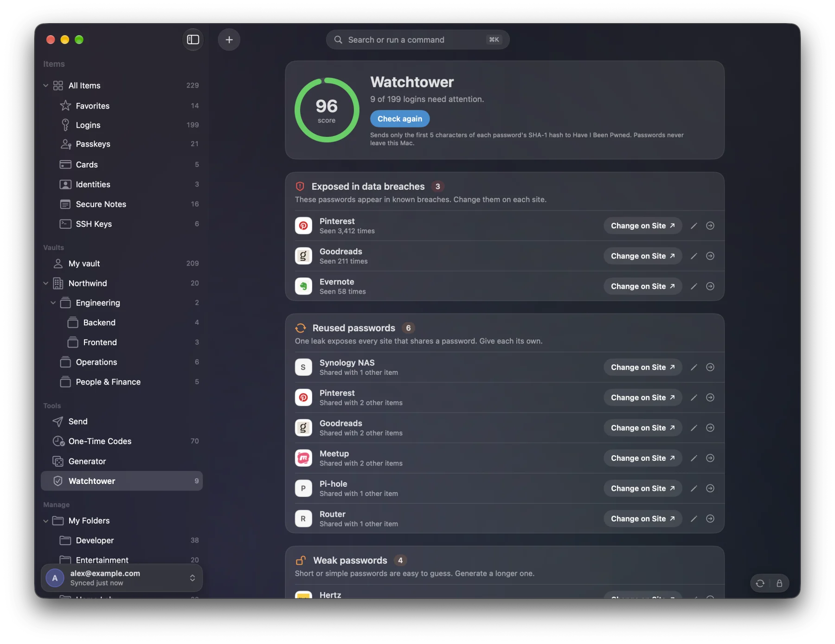The height and width of the screenshot is (644, 835).
Task: Select Logins in the sidebar
Action: [x=122, y=125]
